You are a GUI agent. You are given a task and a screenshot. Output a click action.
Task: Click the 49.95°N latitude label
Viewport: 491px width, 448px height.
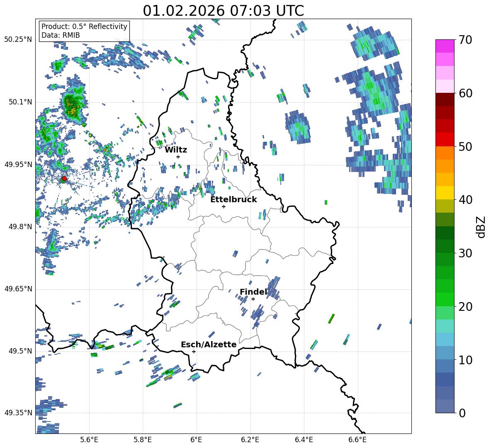click(18, 164)
